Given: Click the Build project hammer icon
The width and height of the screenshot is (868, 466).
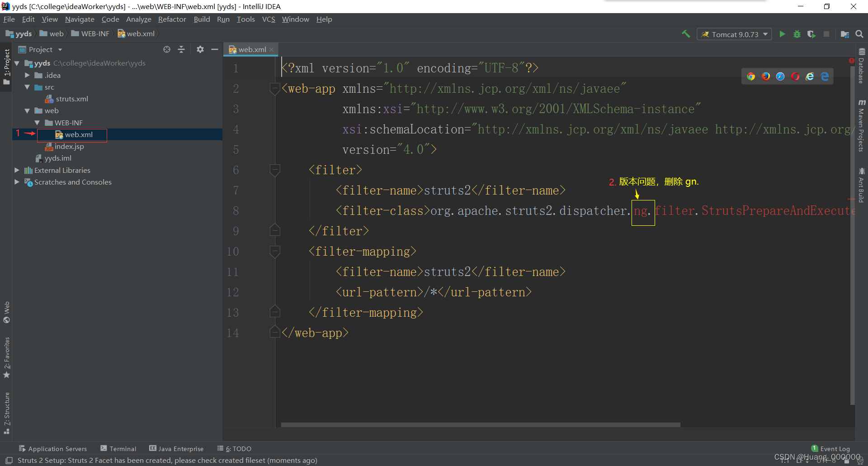Looking at the screenshot, I should click(686, 34).
